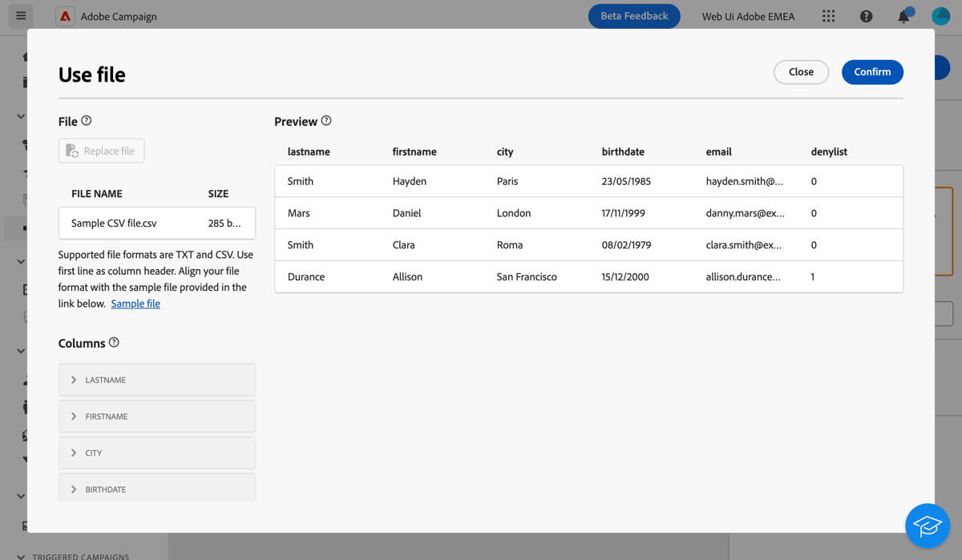This screenshot has width=962, height=560.
Task: View notifications via the bell icon
Action: coord(903,16)
